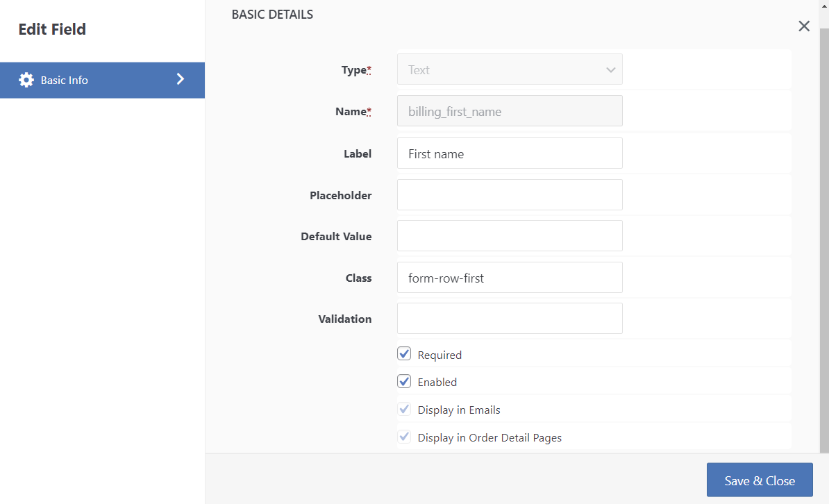Image resolution: width=829 pixels, height=504 pixels.
Task: Click the Save & Close button
Action: [x=760, y=480]
